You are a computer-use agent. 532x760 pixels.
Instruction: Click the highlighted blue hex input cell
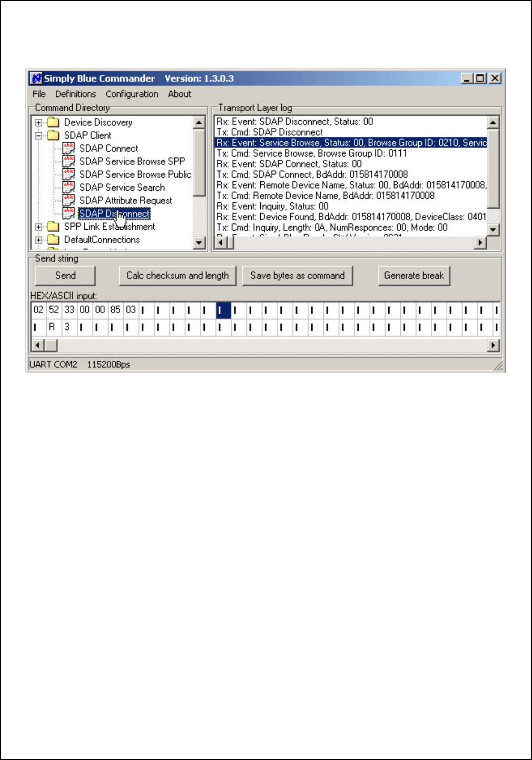223,310
